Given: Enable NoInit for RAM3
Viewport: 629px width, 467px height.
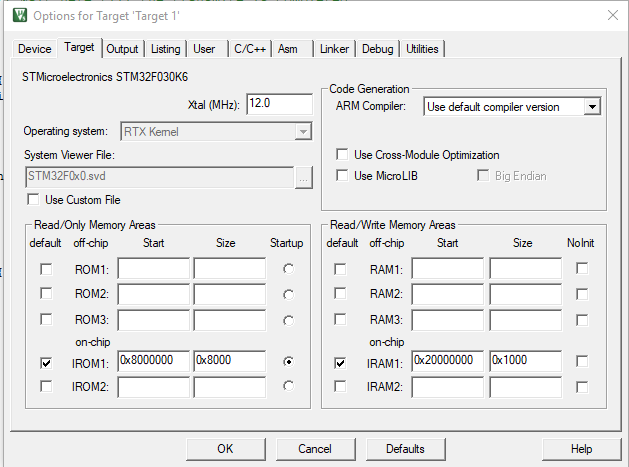Looking at the screenshot, I should (582, 320).
